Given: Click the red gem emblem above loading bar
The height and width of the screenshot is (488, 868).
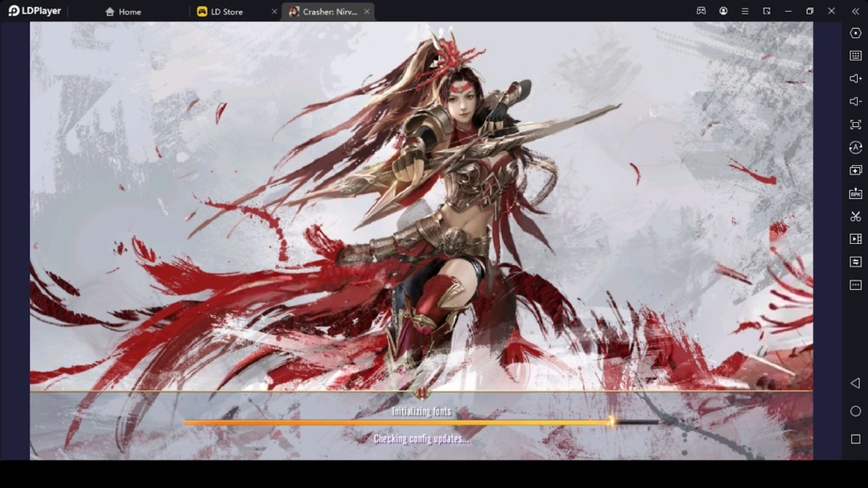Looking at the screenshot, I should [422, 392].
